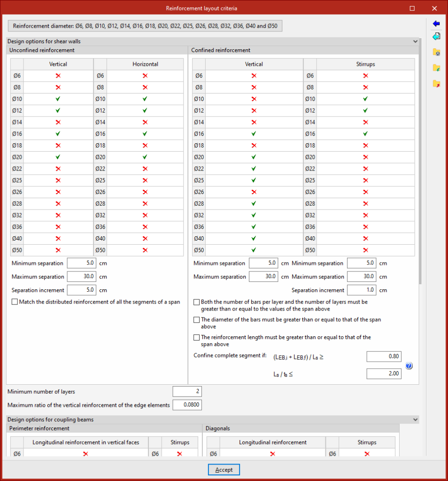Focus the Minimum number of layers field
The width and height of the screenshot is (448, 481).
pos(187,391)
